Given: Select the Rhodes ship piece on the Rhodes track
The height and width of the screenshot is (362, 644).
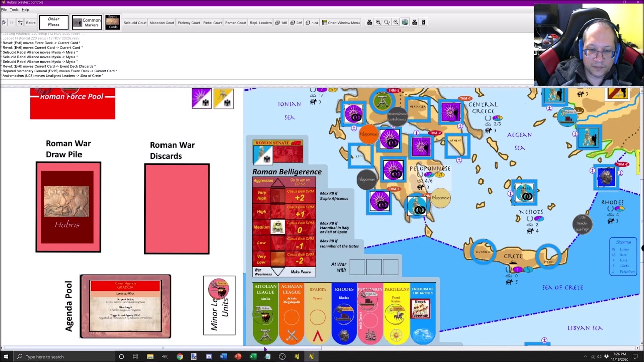Looking at the screenshot, I should pos(344,315).
